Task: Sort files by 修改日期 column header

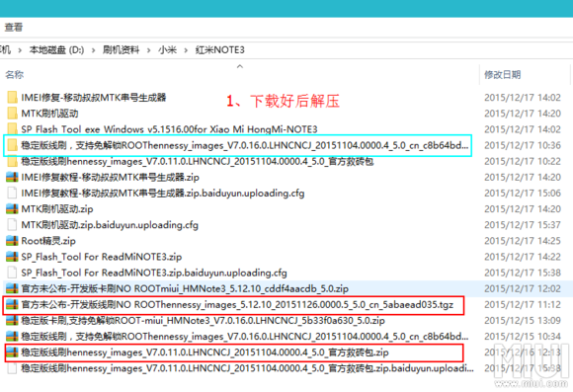Action: click(x=503, y=74)
